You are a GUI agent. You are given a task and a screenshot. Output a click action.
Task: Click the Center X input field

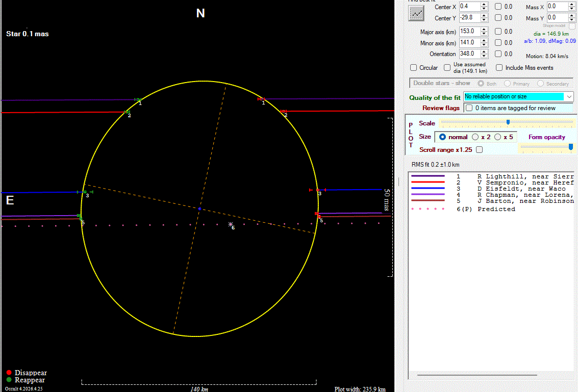point(470,6)
